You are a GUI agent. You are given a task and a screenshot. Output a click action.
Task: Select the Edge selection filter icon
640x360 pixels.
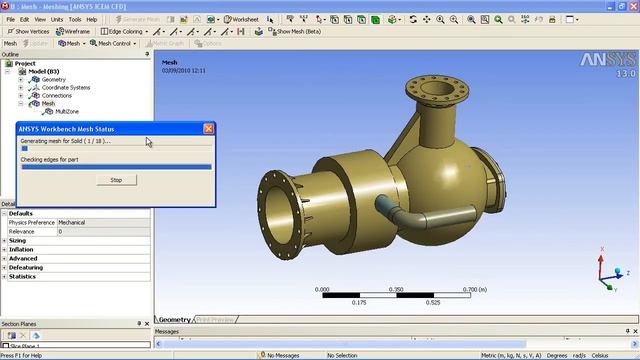tap(348, 19)
